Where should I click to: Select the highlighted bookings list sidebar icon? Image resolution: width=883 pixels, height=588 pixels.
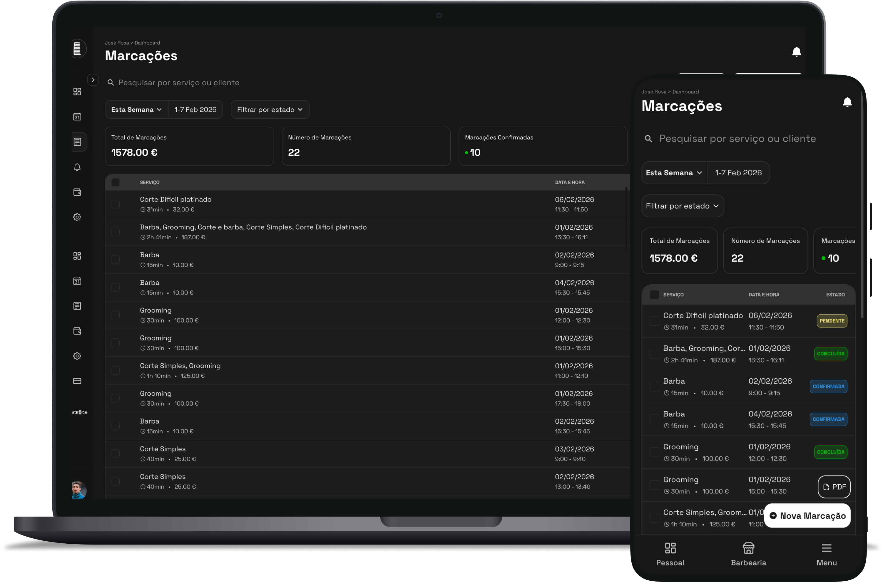(x=77, y=142)
